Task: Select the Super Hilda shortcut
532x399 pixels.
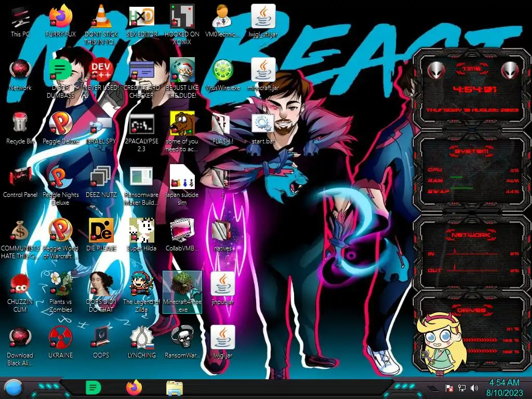Action: tap(141, 236)
